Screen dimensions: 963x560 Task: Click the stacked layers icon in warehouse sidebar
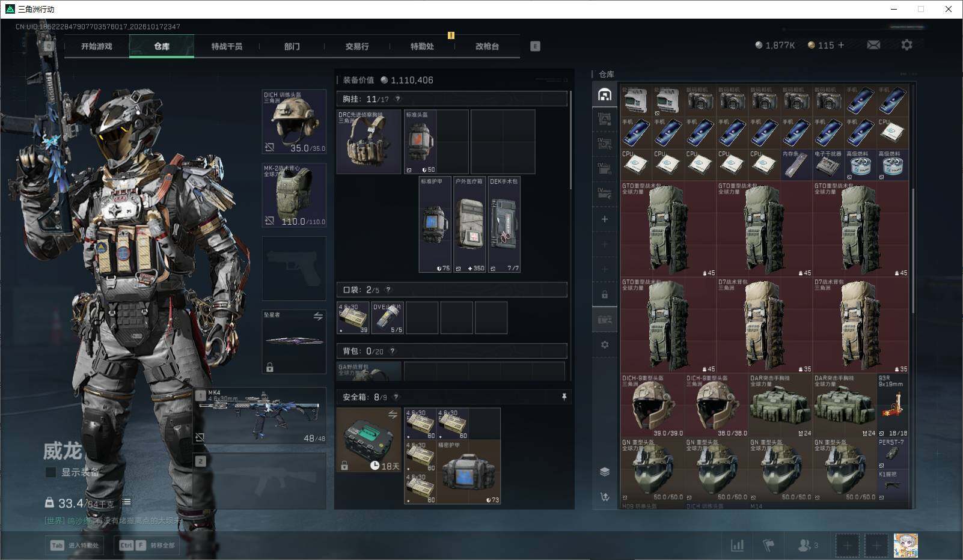(605, 472)
